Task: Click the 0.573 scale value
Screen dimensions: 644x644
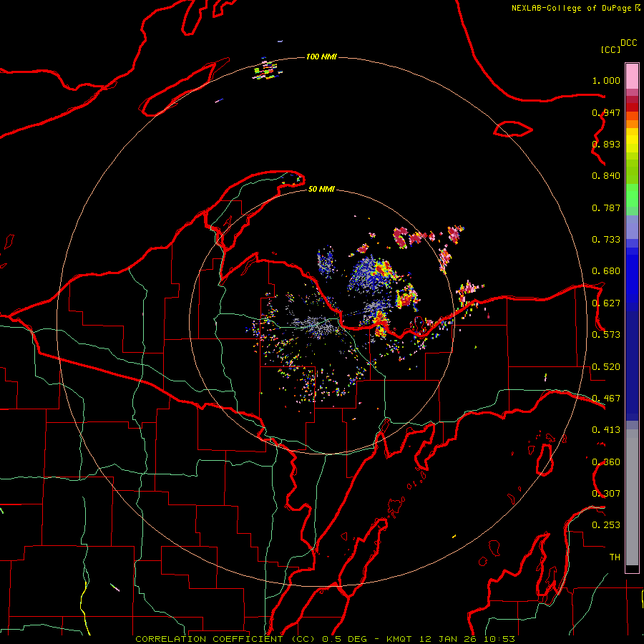Action: [606, 335]
